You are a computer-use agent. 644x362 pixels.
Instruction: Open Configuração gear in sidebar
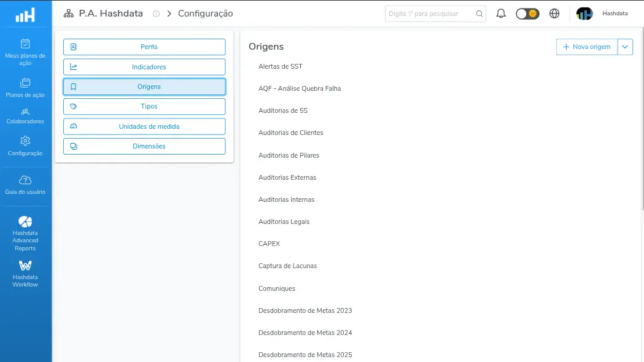[25, 145]
